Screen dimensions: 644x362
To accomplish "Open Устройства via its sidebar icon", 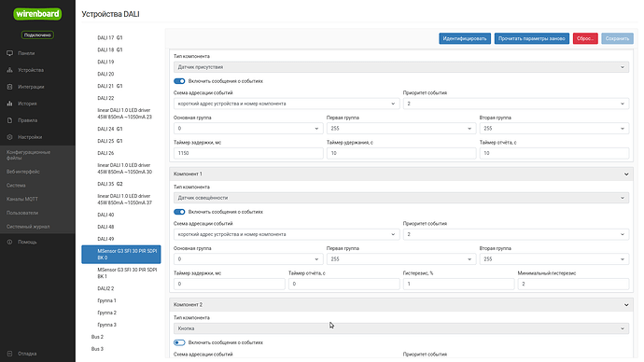I will coord(10,70).
